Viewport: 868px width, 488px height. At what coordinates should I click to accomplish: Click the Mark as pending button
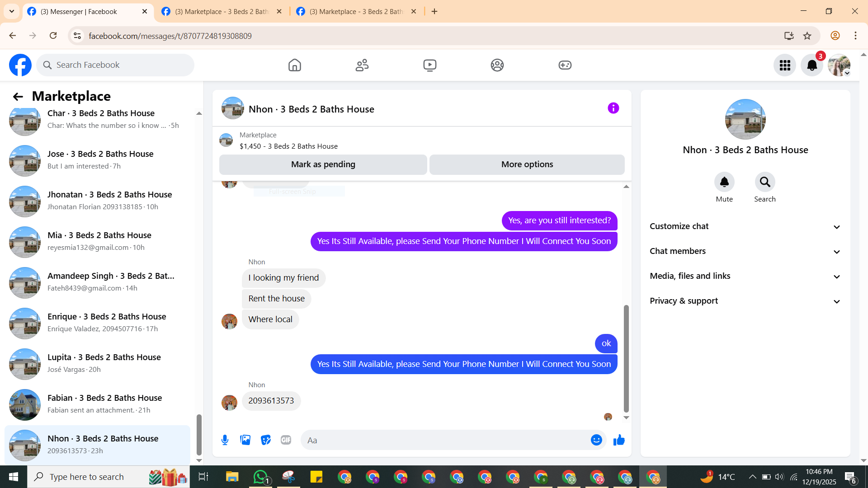click(x=323, y=164)
